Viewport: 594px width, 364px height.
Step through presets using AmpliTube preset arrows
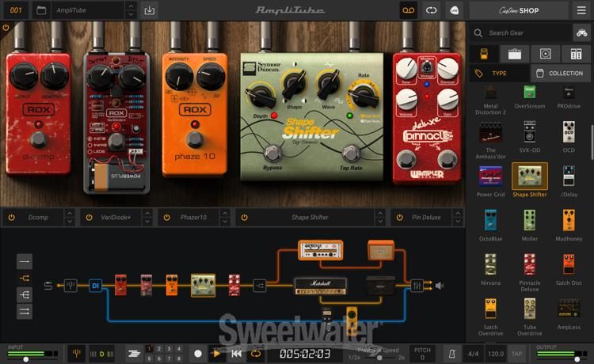tap(131, 10)
